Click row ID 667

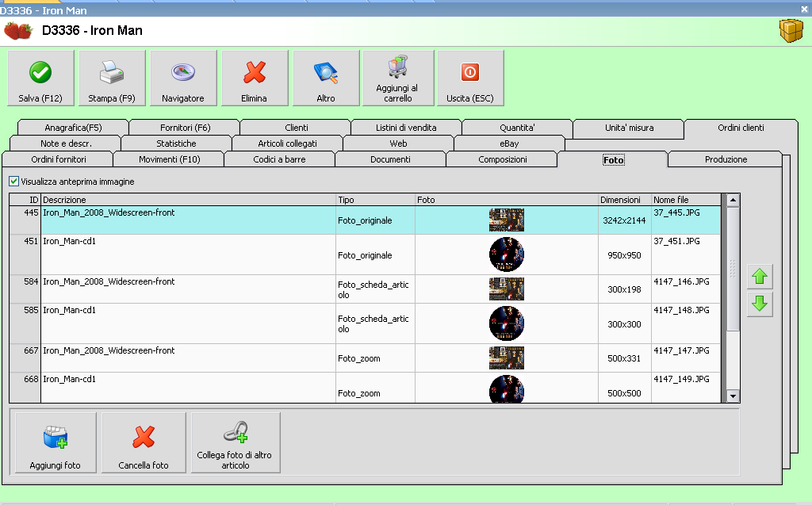31,350
